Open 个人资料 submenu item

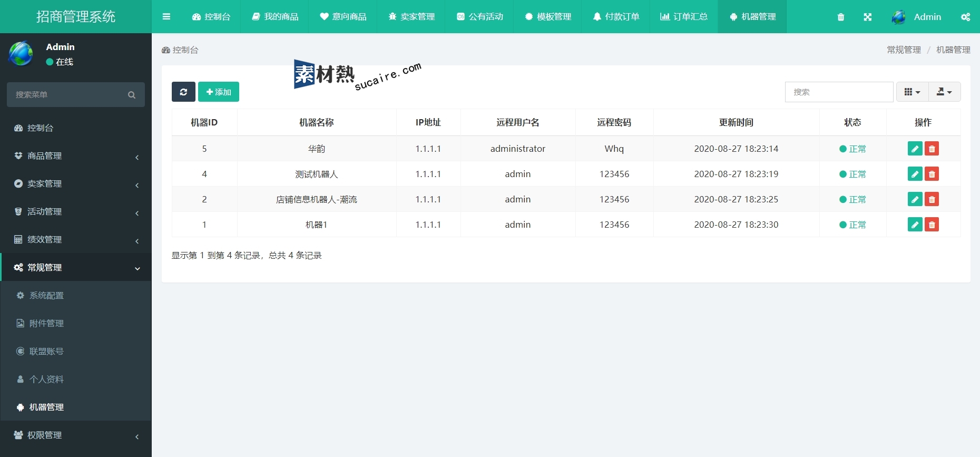click(x=76, y=380)
